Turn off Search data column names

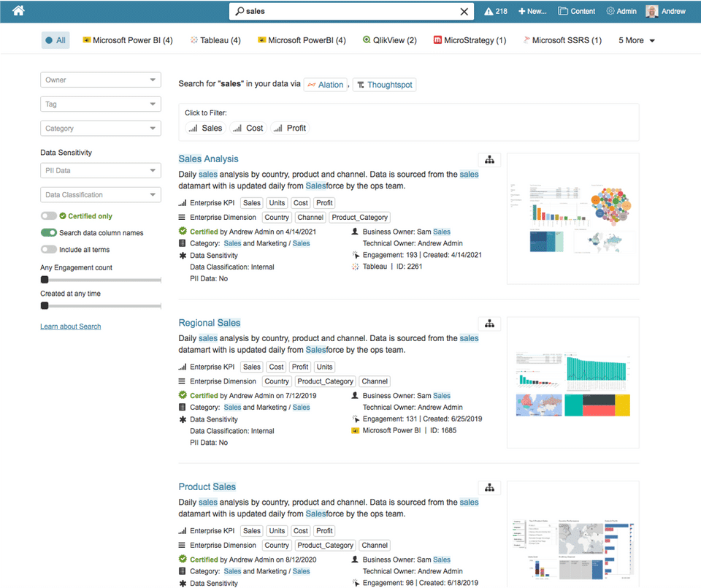[x=49, y=232]
